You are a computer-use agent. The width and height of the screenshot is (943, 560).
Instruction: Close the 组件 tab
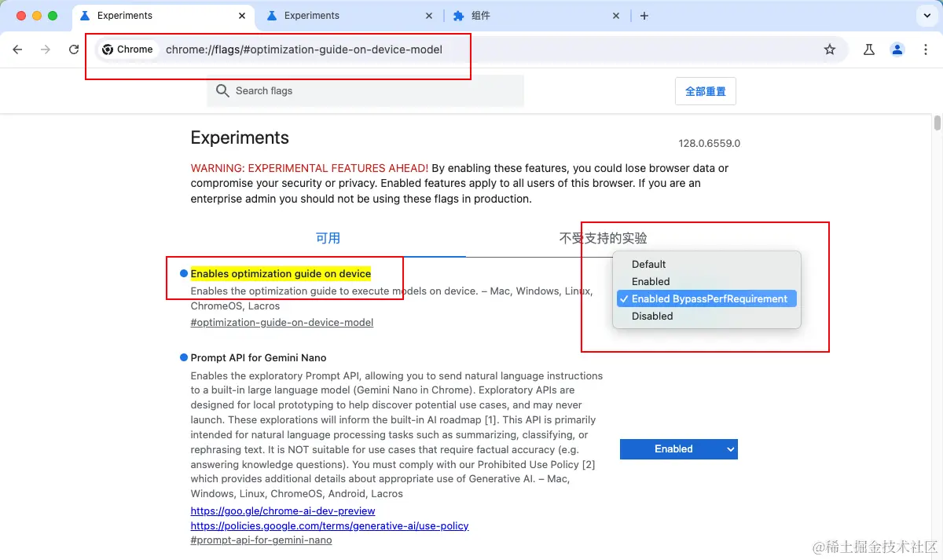pyautogui.click(x=616, y=16)
